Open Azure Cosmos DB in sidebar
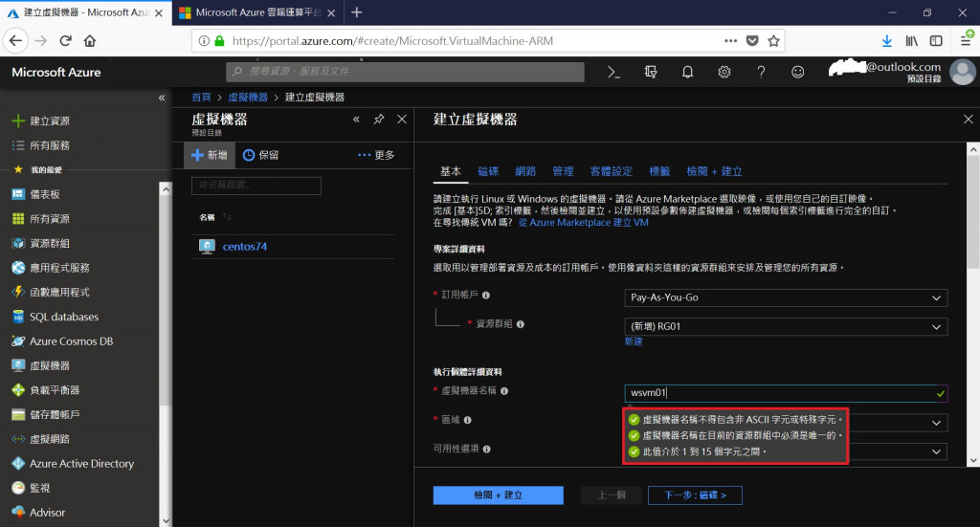980x527 pixels. click(x=62, y=340)
